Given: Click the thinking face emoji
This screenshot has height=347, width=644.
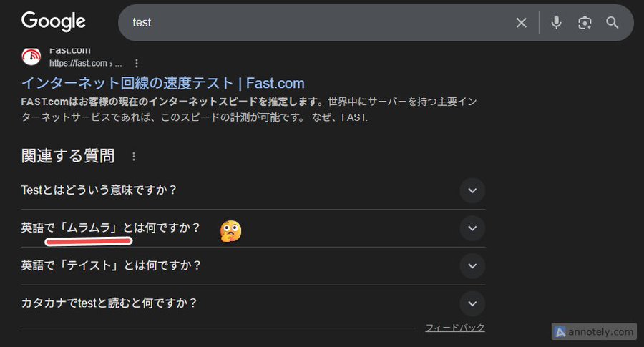Looking at the screenshot, I should point(230,230).
